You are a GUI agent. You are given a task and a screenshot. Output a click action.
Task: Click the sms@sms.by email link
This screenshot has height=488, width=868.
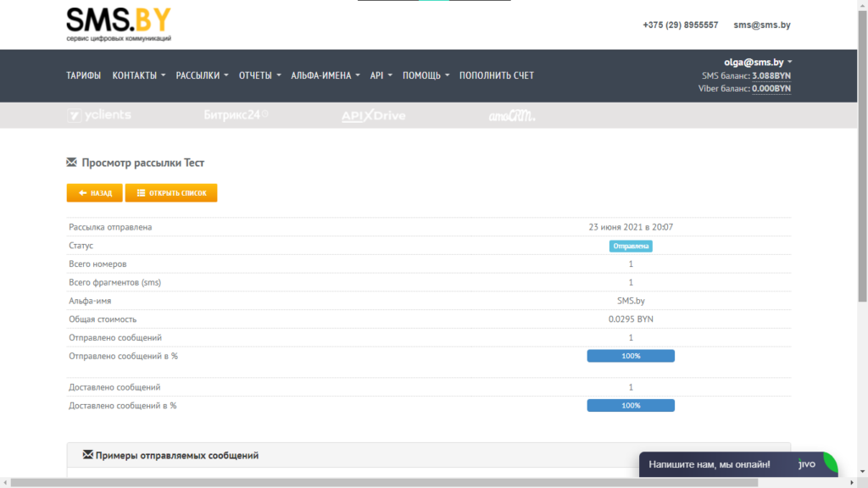pyautogui.click(x=762, y=25)
